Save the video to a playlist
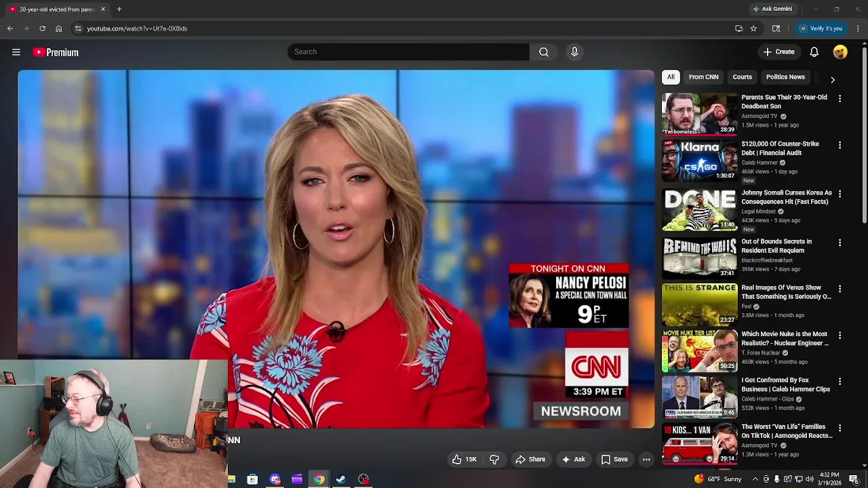This screenshot has width=868, height=488. [x=614, y=460]
